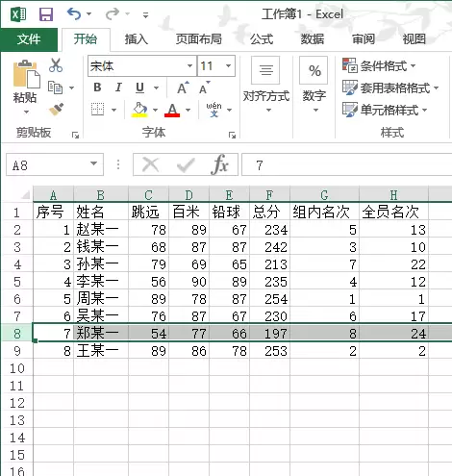Open the underline style dropdown arrow
Image resolution: width=452 pixels, height=476 pixels.
(156, 88)
